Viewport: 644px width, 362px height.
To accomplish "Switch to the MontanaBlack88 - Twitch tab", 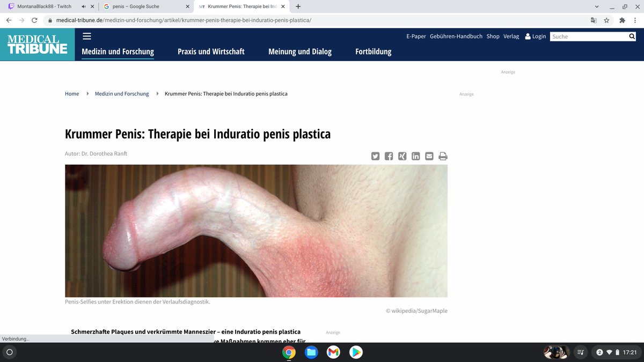I will [x=45, y=6].
